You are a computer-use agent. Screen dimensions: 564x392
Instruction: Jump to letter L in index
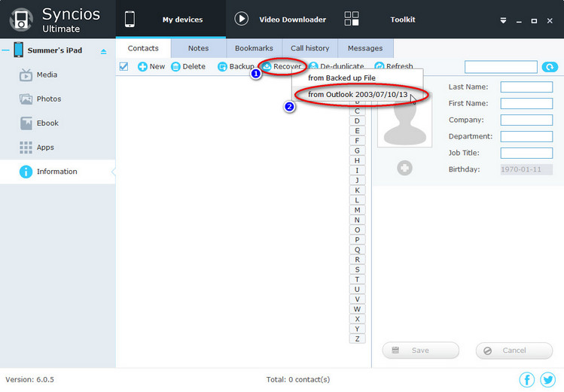[x=357, y=200]
